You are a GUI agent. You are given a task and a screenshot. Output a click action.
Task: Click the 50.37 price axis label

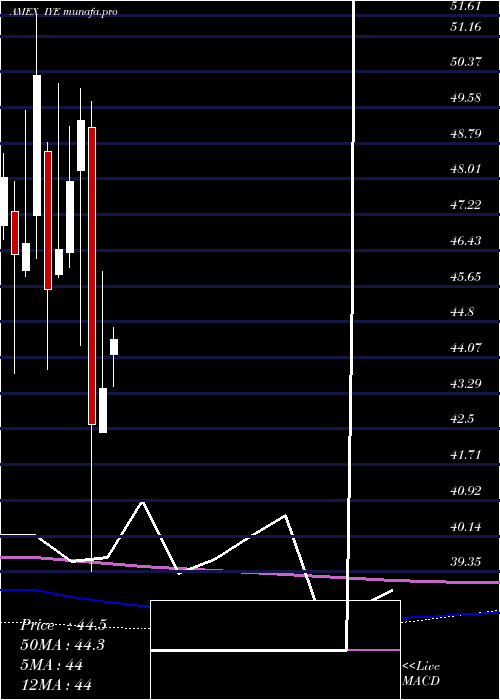pos(466,62)
